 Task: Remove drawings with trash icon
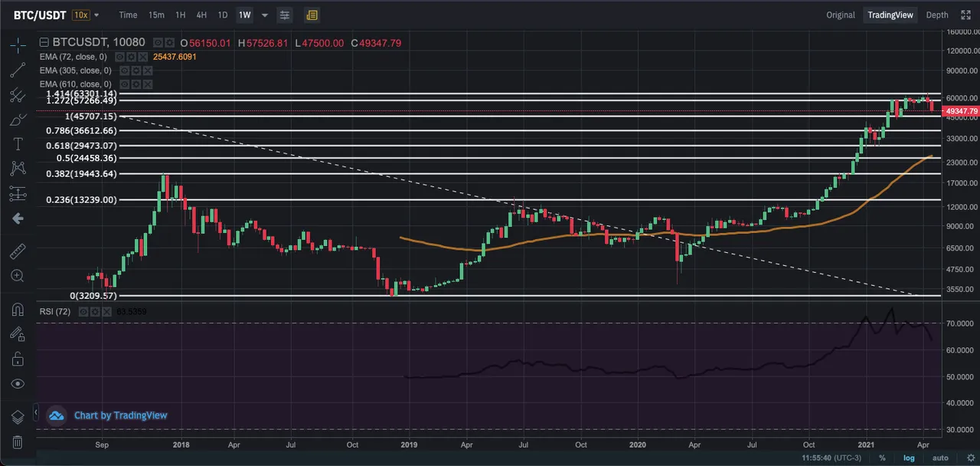tap(18, 442)
